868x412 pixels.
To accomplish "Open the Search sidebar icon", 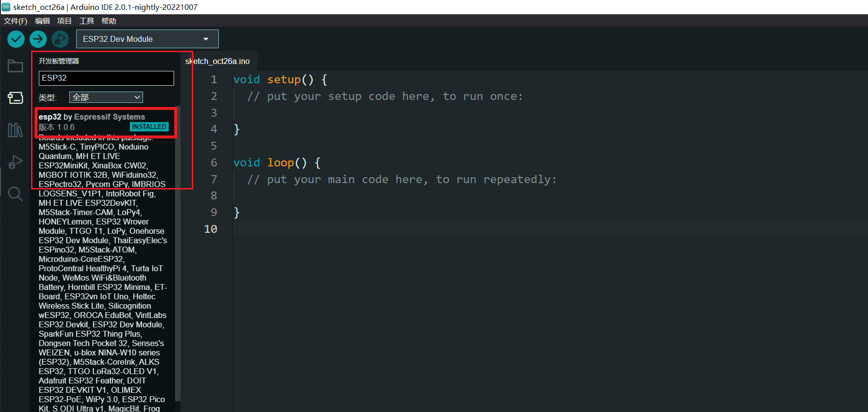I will click(x=15, y=194).
